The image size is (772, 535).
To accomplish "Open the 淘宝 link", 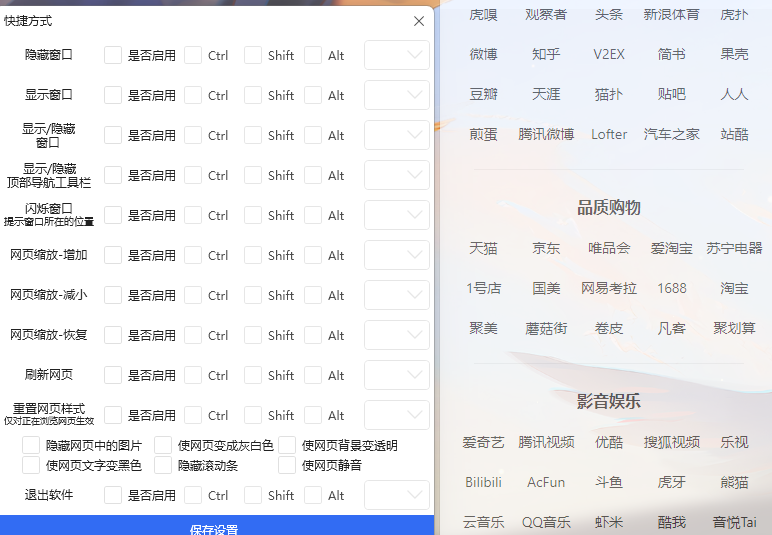I will point(734,288).
